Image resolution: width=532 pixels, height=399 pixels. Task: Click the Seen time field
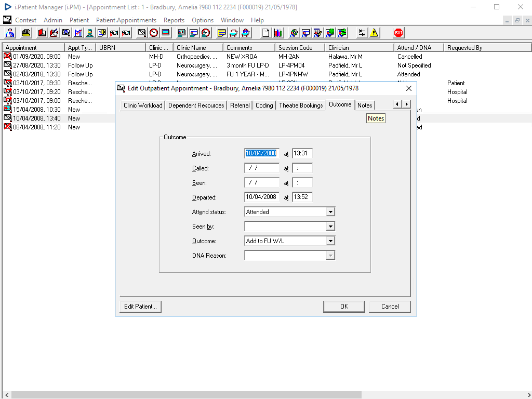(x=302, y=182)
